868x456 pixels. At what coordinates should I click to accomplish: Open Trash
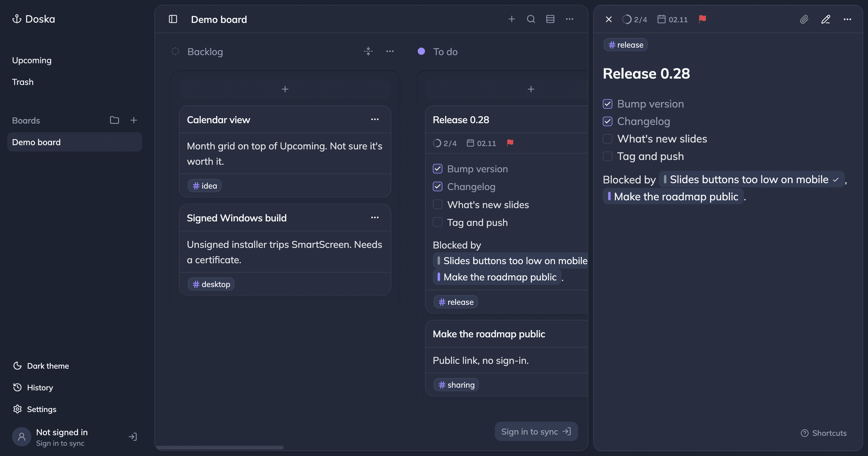coord(23,82)
